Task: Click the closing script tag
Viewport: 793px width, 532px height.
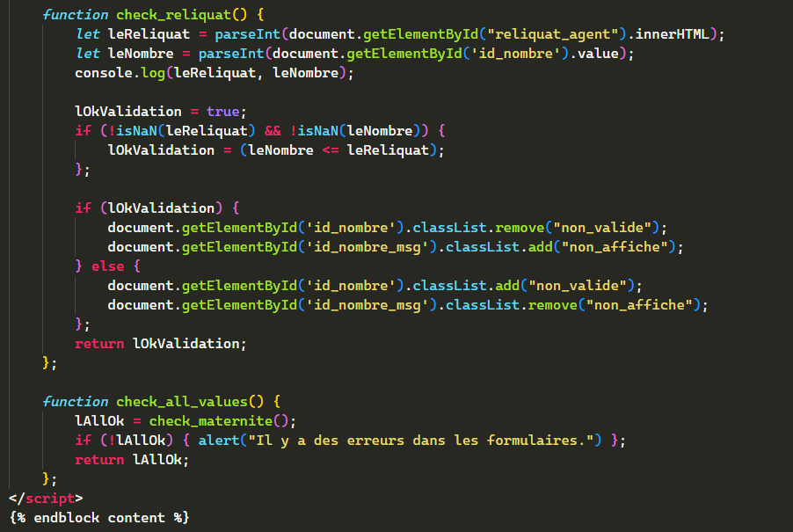Action: [x=46, y=499]
